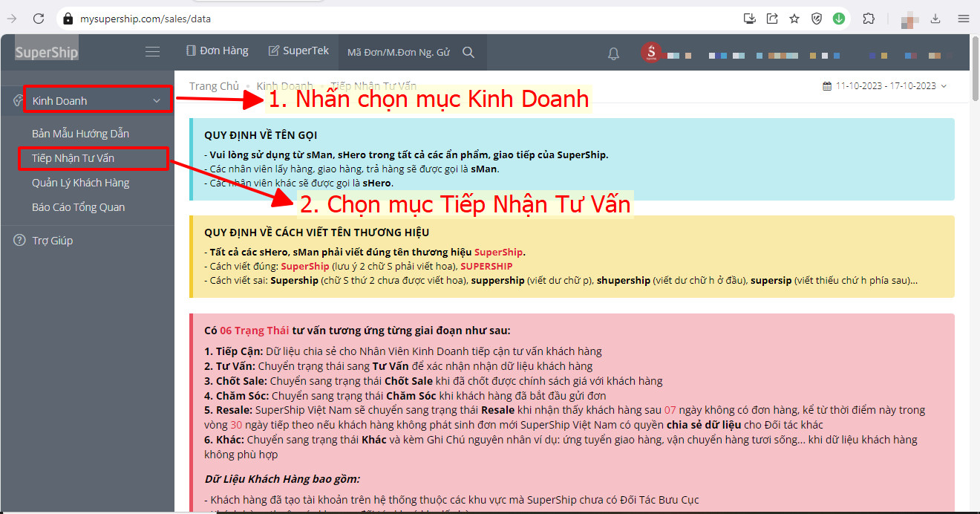This screenshot has width=980, height=514.
Task: Click the magnifier icon to search orders
Action: click(x=468, y=52)
